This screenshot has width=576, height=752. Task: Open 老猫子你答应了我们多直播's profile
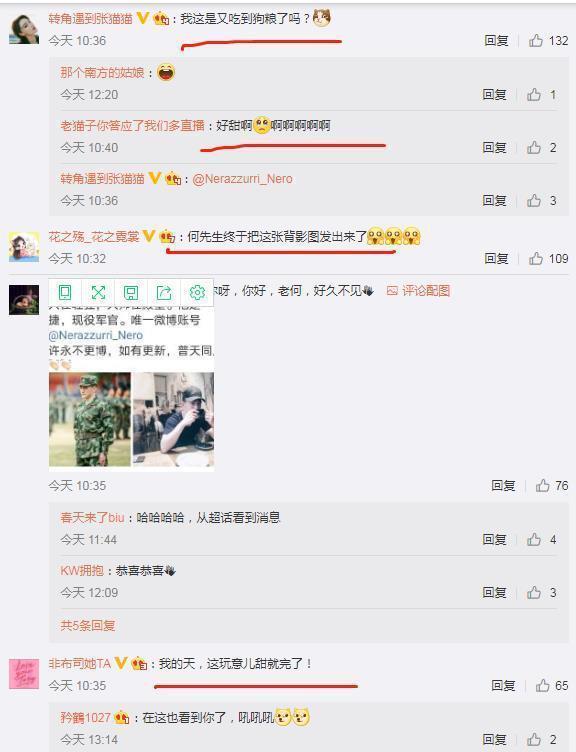(x=132, y=126)
